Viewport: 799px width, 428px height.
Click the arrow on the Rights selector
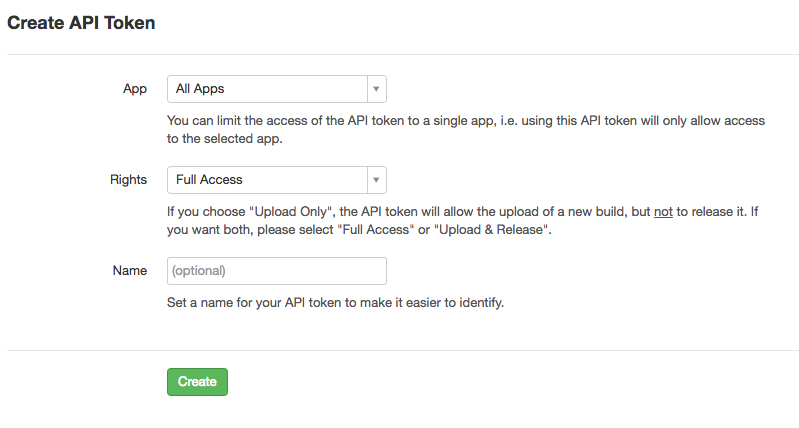point(376,180)
